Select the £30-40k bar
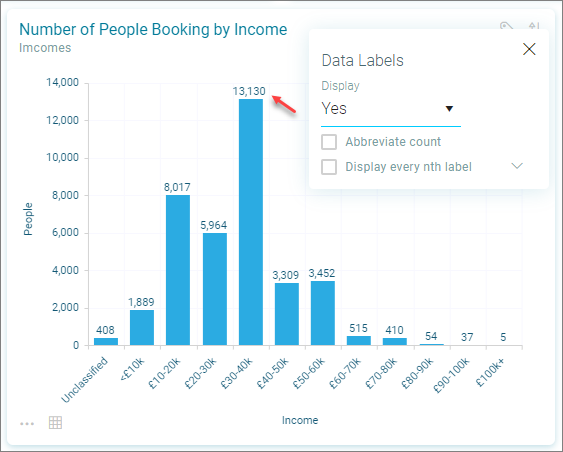This screenshot has width=563, height=452. click(x=251, y=222)
